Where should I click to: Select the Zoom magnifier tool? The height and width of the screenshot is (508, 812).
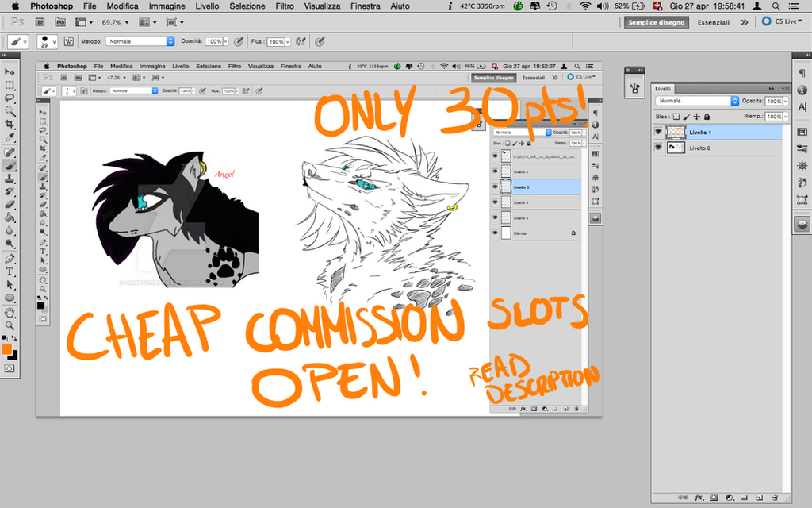10,325
